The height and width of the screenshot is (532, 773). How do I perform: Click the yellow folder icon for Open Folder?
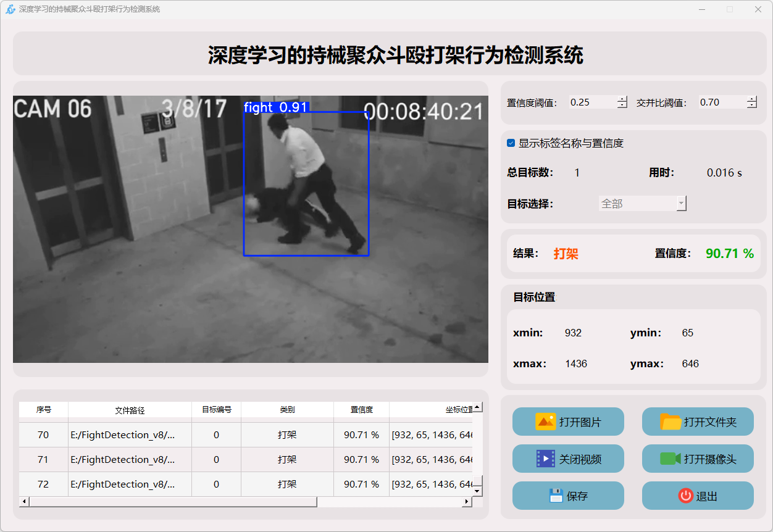coord(671,422)
